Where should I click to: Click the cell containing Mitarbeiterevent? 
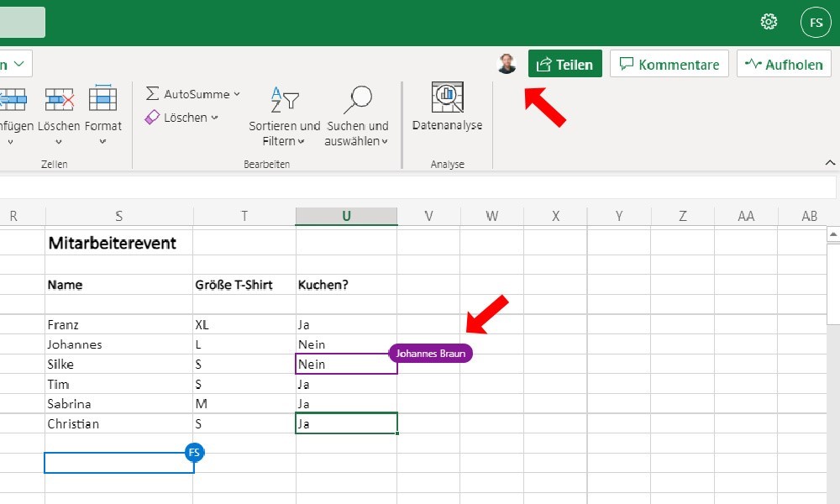[x=119, y=243]
